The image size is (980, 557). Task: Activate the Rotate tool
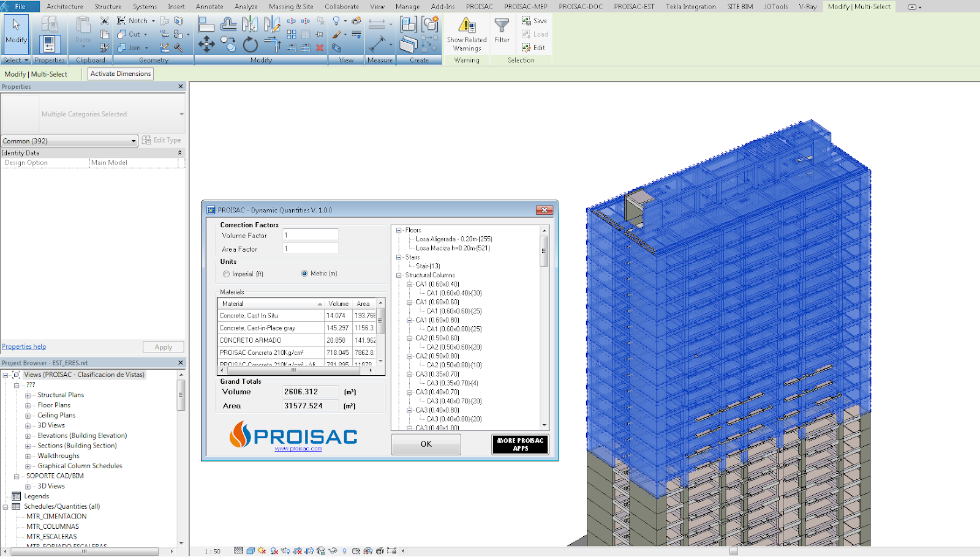click(250, 44)
